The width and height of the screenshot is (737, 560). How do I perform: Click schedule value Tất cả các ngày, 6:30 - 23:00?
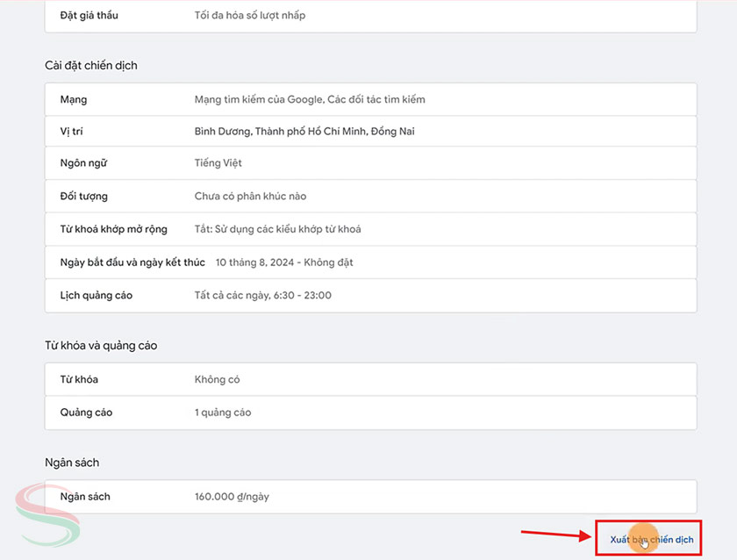262,296
